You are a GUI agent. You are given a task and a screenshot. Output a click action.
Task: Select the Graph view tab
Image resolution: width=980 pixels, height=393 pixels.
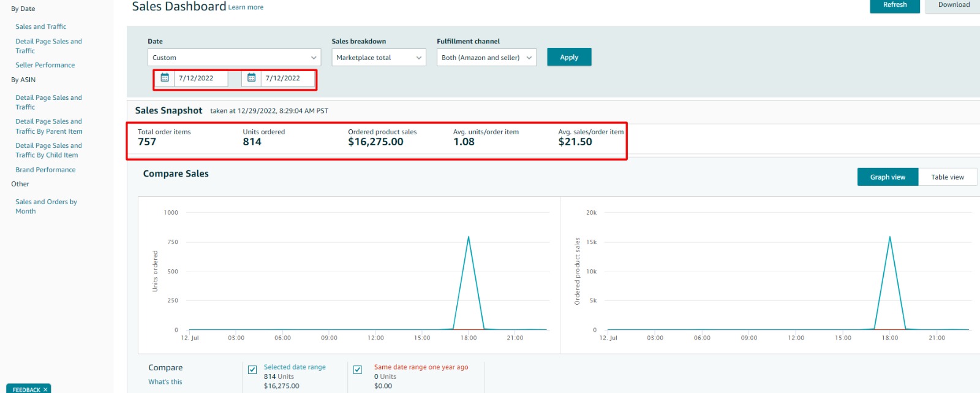pyautogui.click(x=888, y=177)
